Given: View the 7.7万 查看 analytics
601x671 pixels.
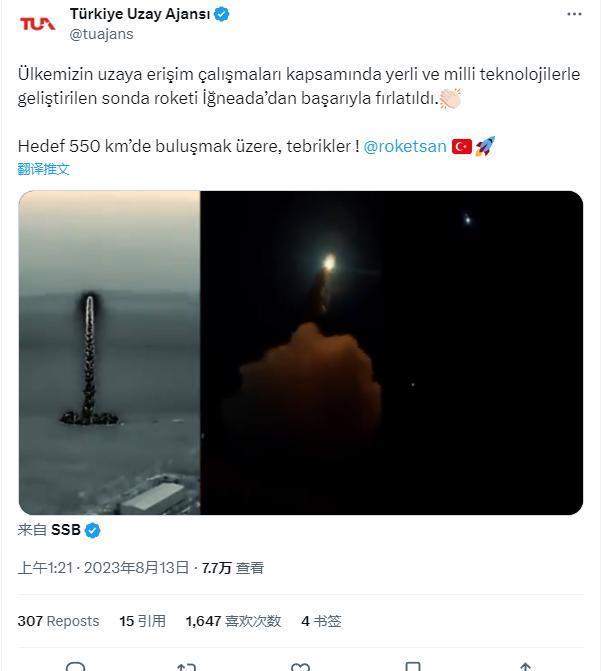Looking at the screenshot, I should [x=233, y=568].
